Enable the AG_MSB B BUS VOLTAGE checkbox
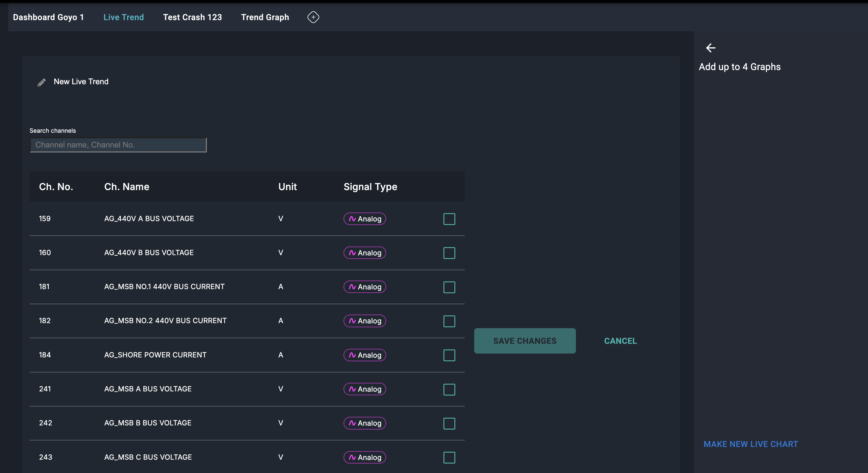The width and height of the screenshot is (868, 473). point(449,423)
